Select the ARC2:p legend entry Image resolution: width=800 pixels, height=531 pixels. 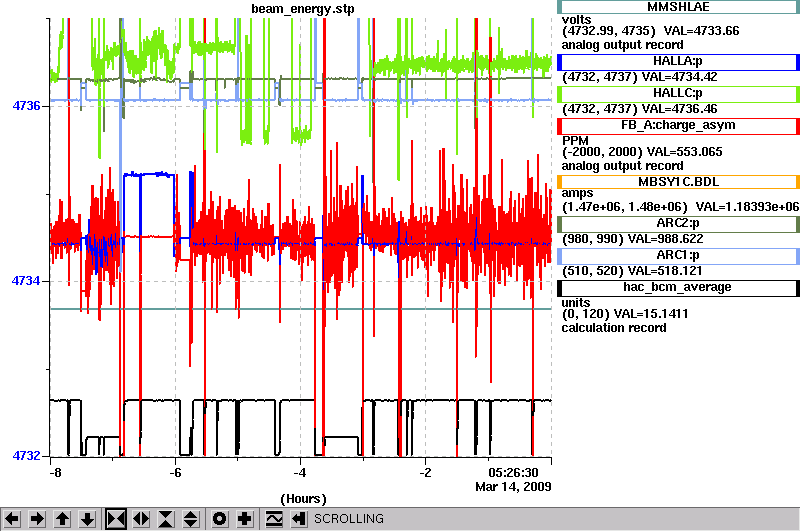click(x=678, y=224)
